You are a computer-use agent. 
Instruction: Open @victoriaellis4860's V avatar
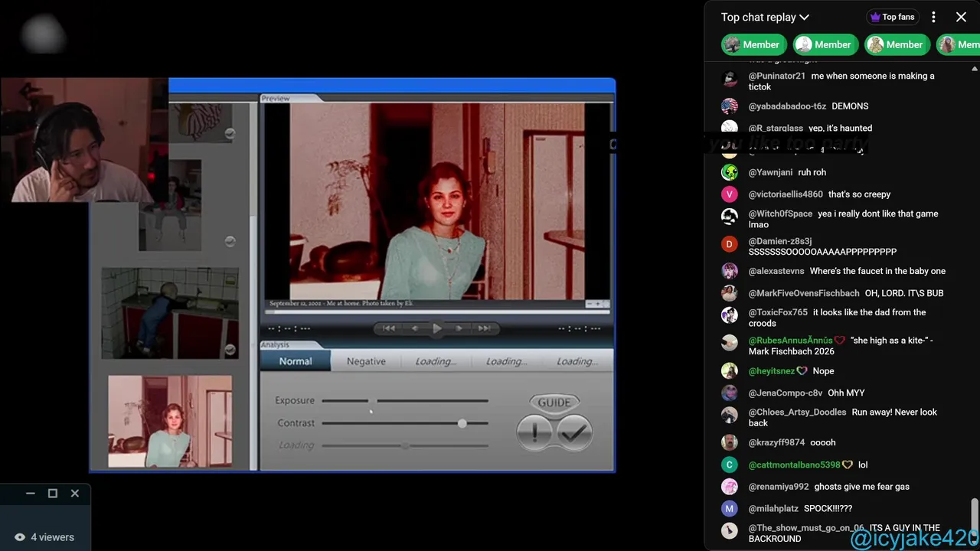pos(730,194)
